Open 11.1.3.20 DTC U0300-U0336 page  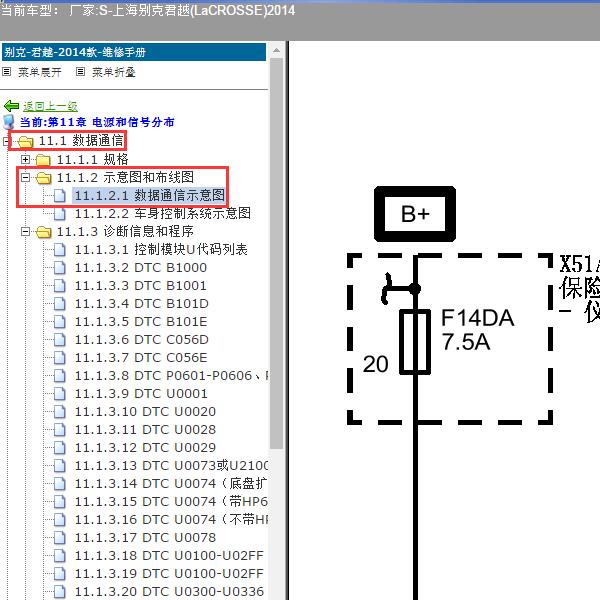coord(169,591)
